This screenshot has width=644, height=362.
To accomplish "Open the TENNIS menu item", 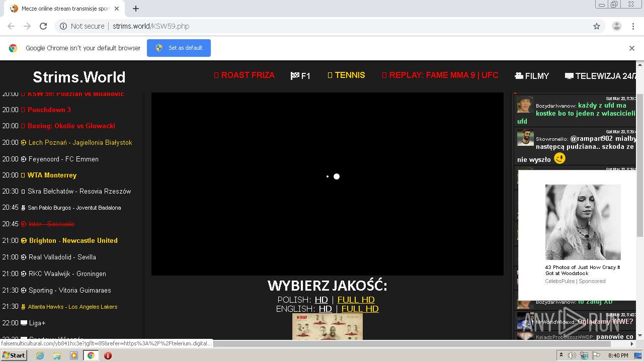I will tap(346, 75).
